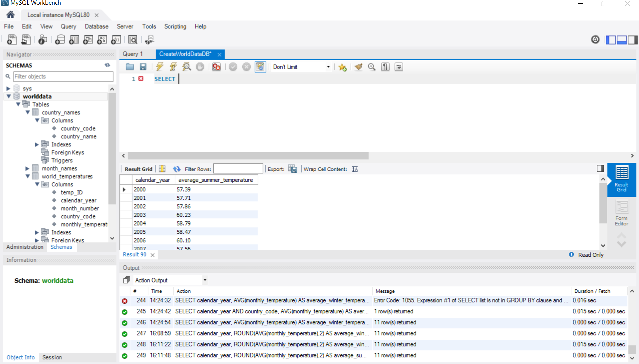Open the Database menu

tap(97, 26)
